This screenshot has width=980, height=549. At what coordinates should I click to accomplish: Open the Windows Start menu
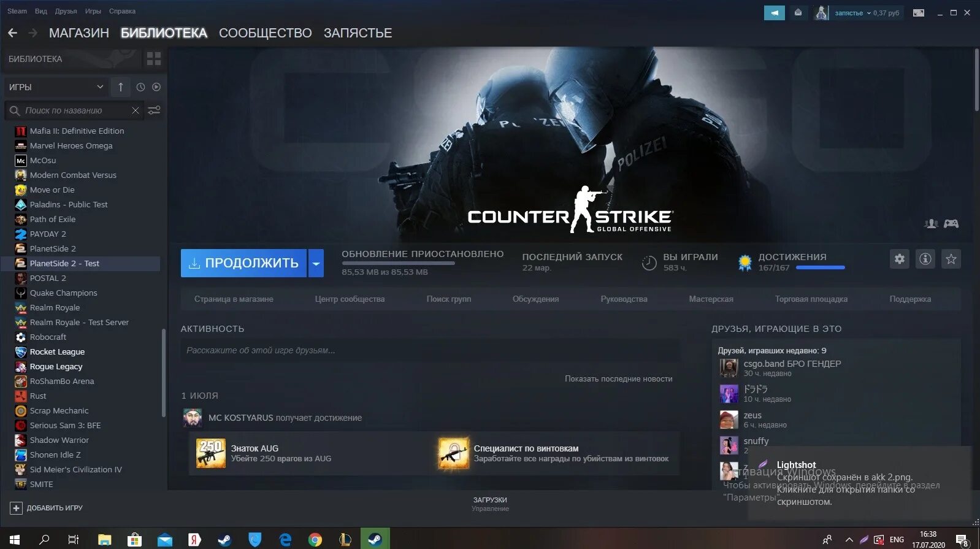[x=15, y=539]
